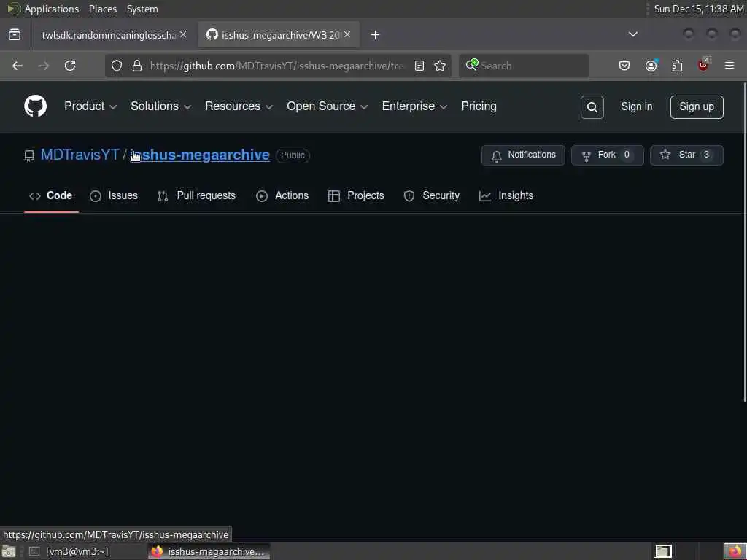Screen dimensions: 747x560
Task: Star the repository with Star button
Action: pos(686,155)
